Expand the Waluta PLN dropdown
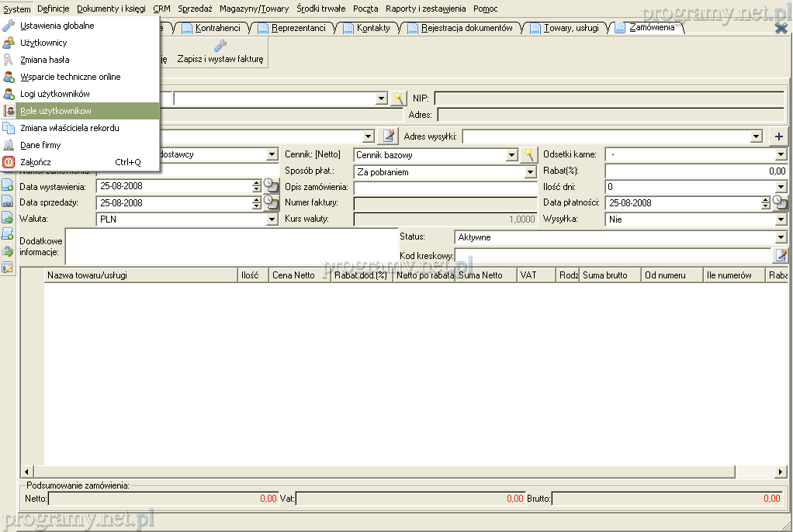This screenshot has height=532, width=793. click(272, 219)
